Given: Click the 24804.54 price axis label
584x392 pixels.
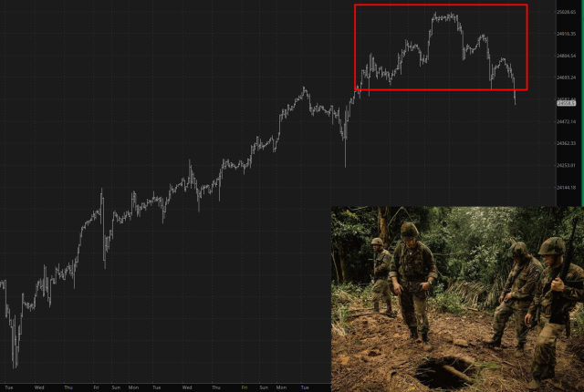Looking at the screenshot, I should coord(566,56).
